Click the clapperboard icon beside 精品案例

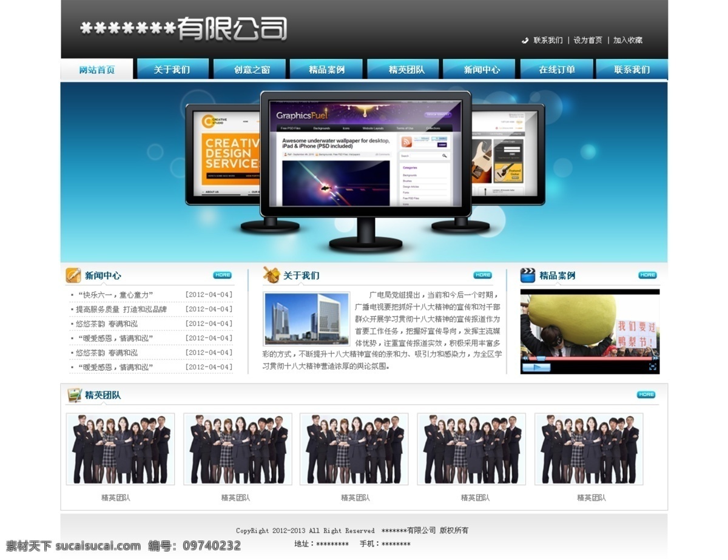pos(528,275)
